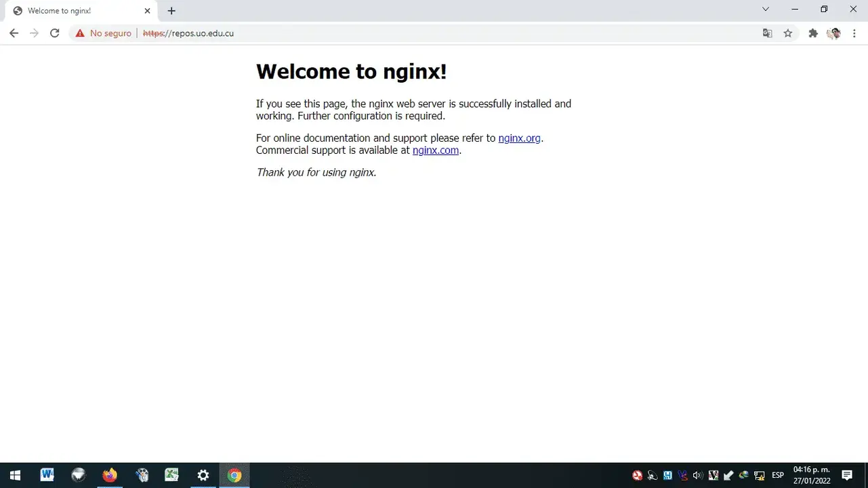Go back to the previous page
The width and height of the screenshot is (868, 488).
14,33
